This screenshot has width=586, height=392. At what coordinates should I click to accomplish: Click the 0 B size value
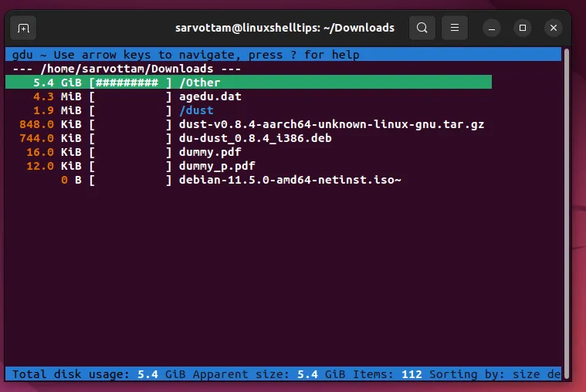point(71,180)
